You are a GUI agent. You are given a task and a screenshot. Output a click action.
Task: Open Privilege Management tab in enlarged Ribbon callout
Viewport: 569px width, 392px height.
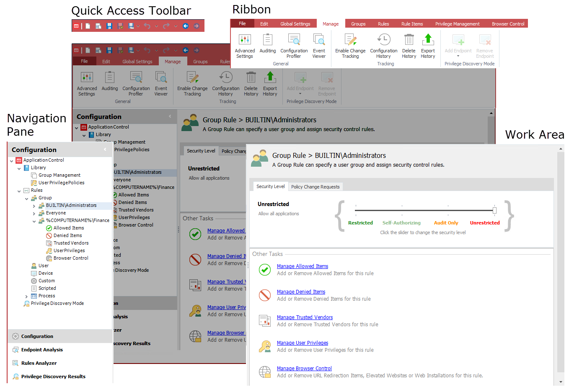pyautogui.click(x=457, y=24)
